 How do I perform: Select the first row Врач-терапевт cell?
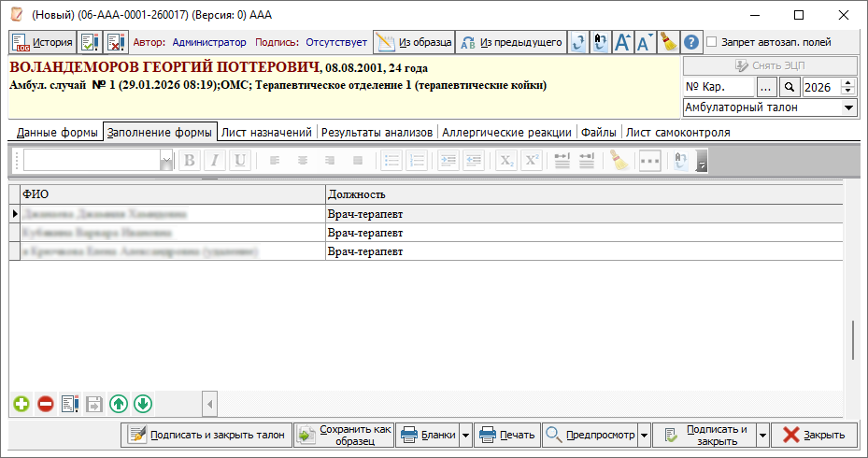click(584, 214)
